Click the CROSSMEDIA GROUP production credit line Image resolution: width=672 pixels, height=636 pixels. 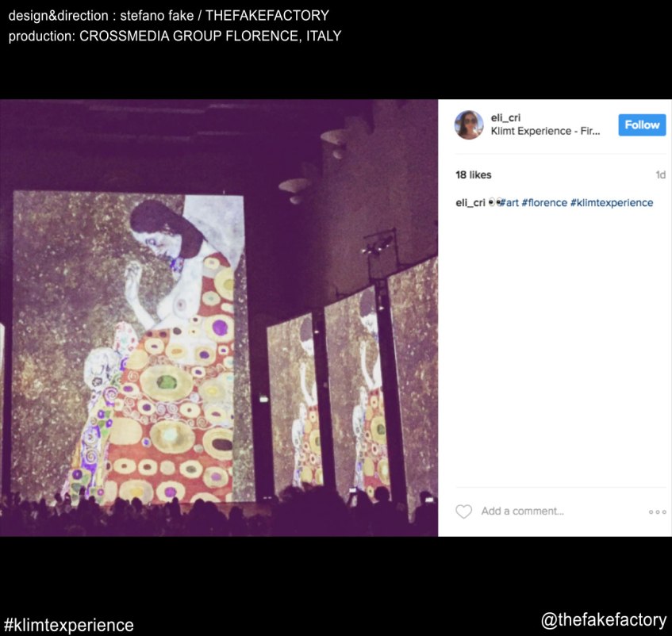[x=175, y=36]
